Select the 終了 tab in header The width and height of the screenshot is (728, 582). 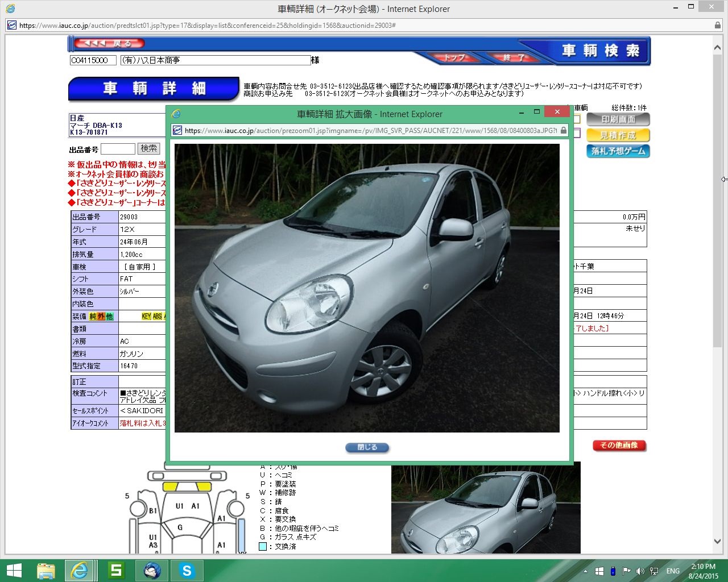click(x=514, y=57)
